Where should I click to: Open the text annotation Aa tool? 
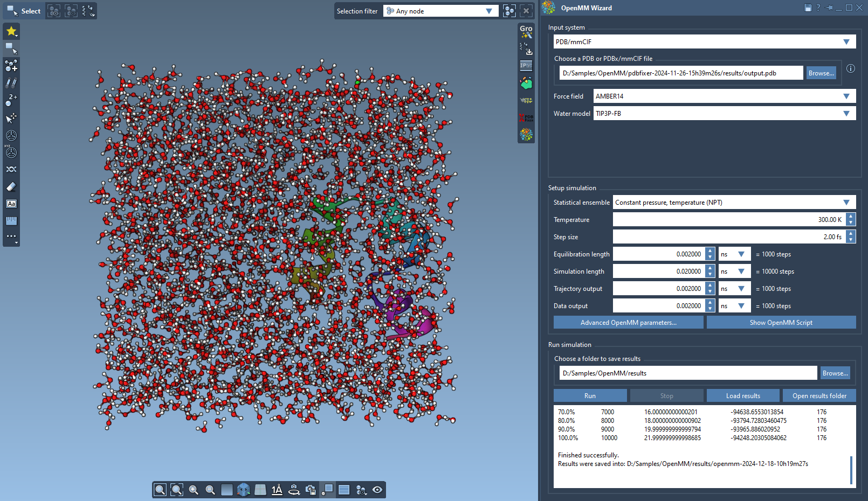(11, 204)
